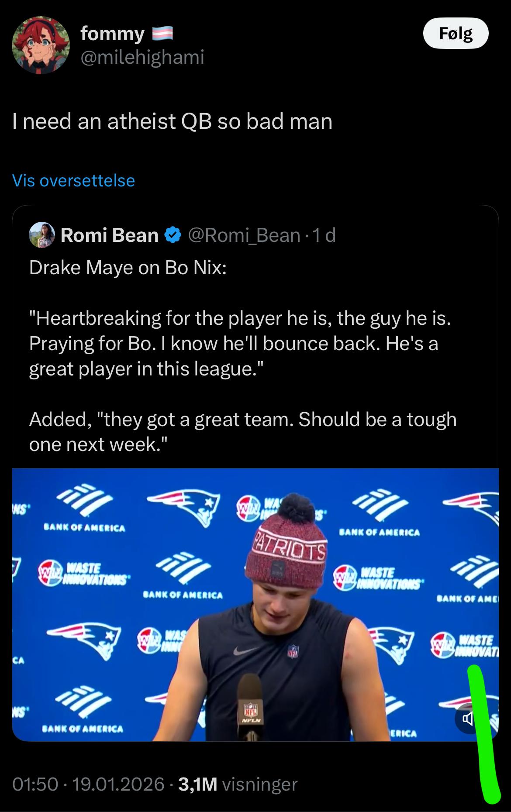
Task: Click Romi Bean's small avatar
Action: [42, 235]
